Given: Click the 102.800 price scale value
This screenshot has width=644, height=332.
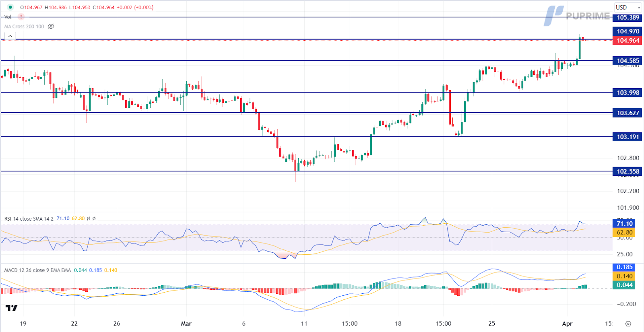Looking at the screenshot, I should coord(628,158).
